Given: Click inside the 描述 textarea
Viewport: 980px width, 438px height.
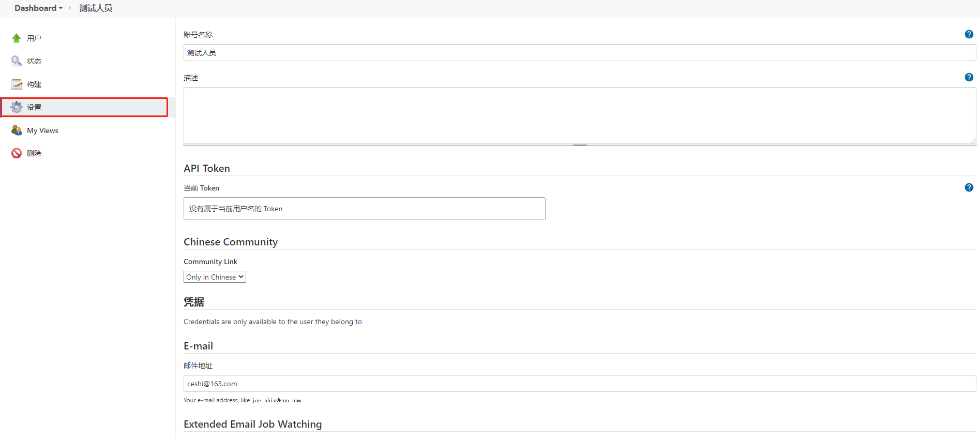Looking at the screenshot, I should click(x=579, y=115).
